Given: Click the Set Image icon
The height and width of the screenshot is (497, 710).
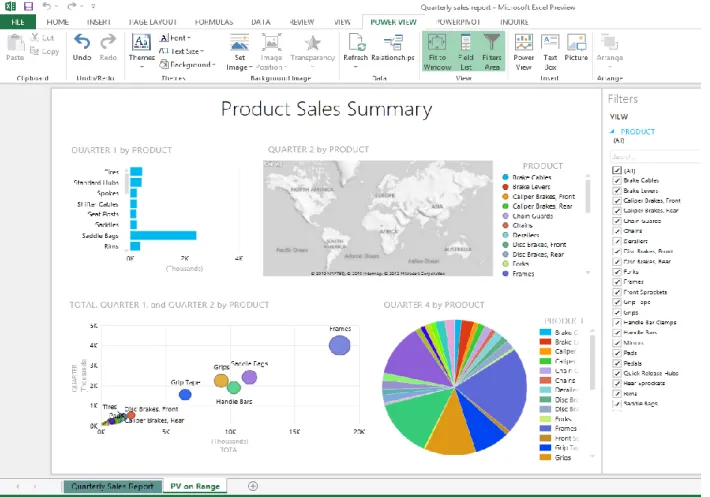Looking at the screenshot, I should pyautogui.click(x=240, y=42).
